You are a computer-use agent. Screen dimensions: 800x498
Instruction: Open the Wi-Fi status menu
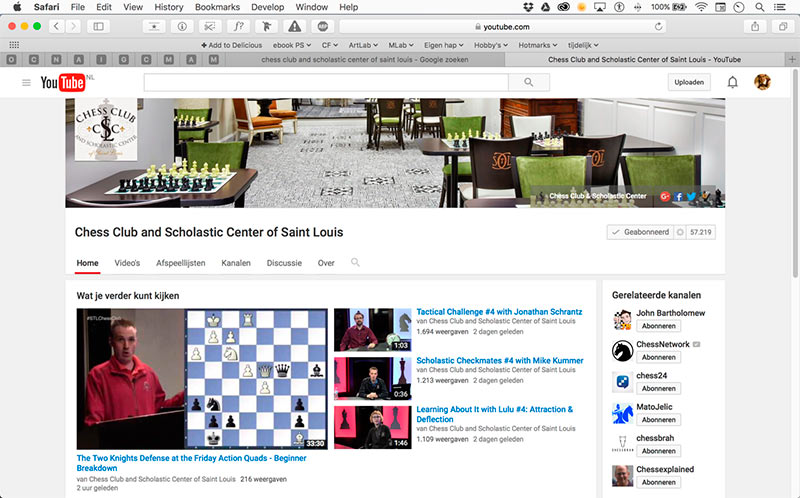coord(702,7)
